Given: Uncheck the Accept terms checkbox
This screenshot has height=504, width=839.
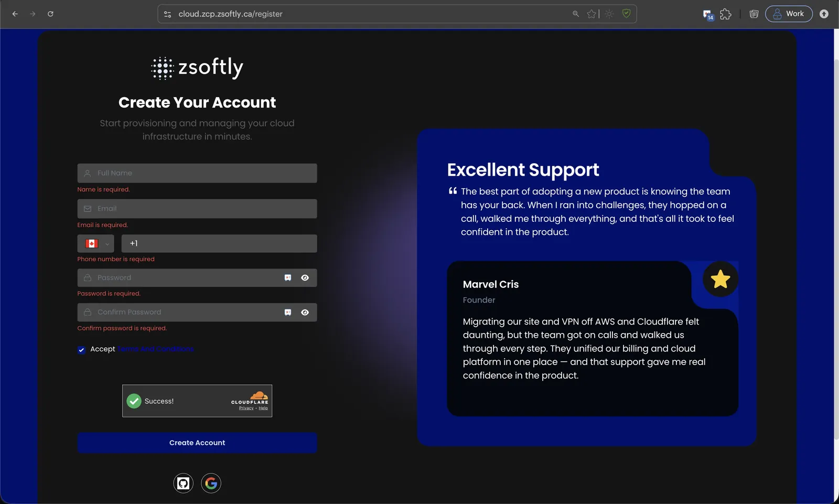Looking at the screenshot, I should 81,350.
